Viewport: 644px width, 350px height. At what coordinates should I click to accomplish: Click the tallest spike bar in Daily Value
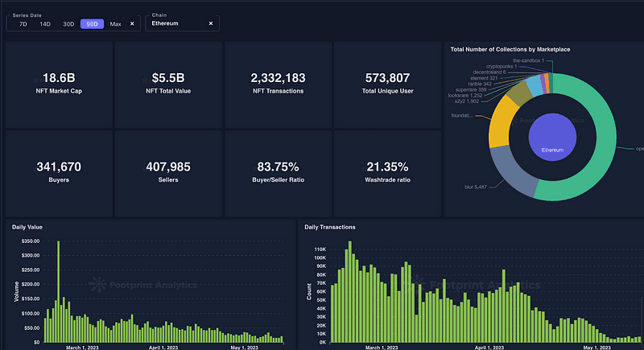click(x=58, y=291)
